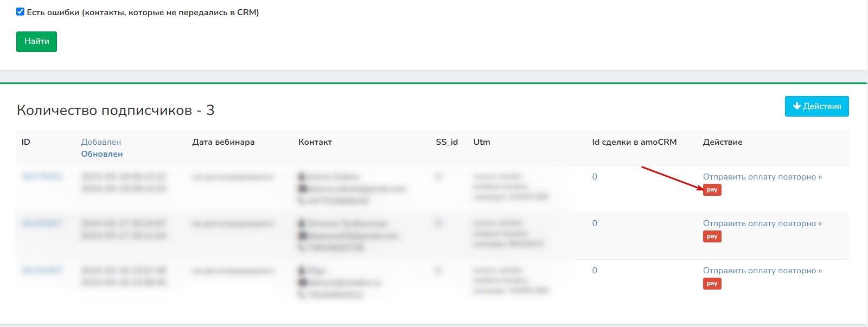This screenshot has width=868, height=327.
Task: Click the Контакт column header
Action: [x=315, y=142]
